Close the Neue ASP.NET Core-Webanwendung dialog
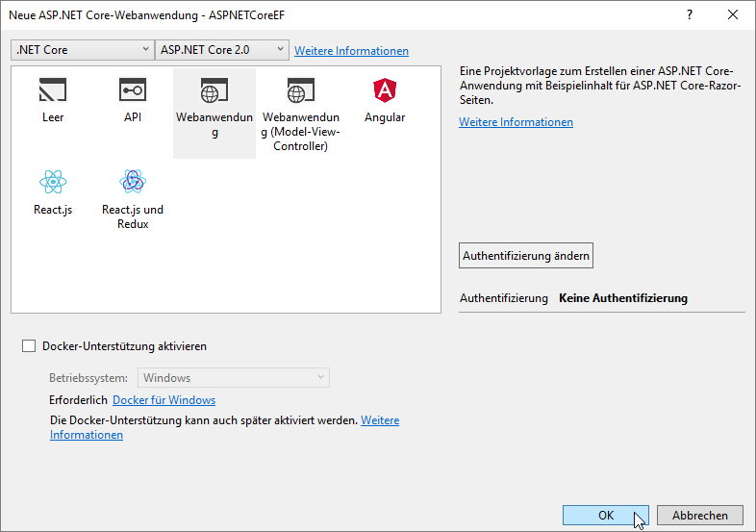Viewport: 756px width, 532px height. (x=733, y=15)
